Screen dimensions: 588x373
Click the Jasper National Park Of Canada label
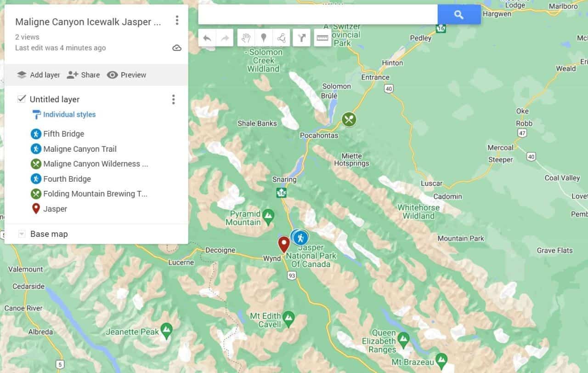pyautogui.click(x=311, y=256)
